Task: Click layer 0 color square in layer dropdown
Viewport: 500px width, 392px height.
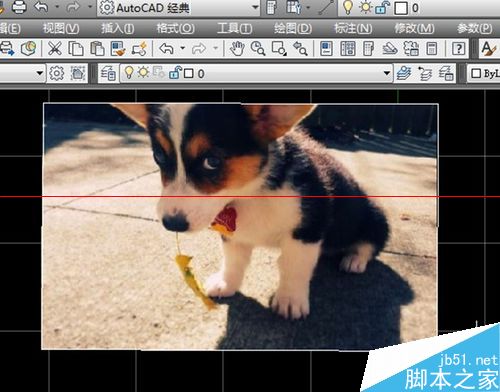Action: (189, 73)
